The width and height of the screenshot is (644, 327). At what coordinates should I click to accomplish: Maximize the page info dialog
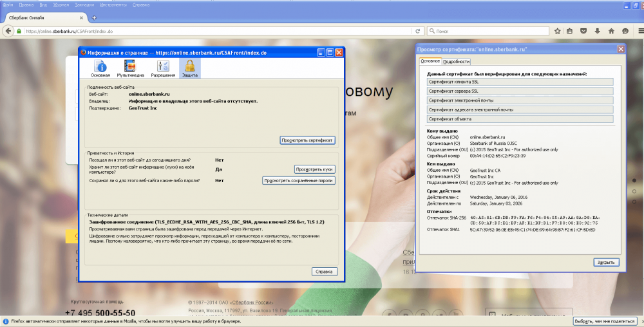(330, 53)
